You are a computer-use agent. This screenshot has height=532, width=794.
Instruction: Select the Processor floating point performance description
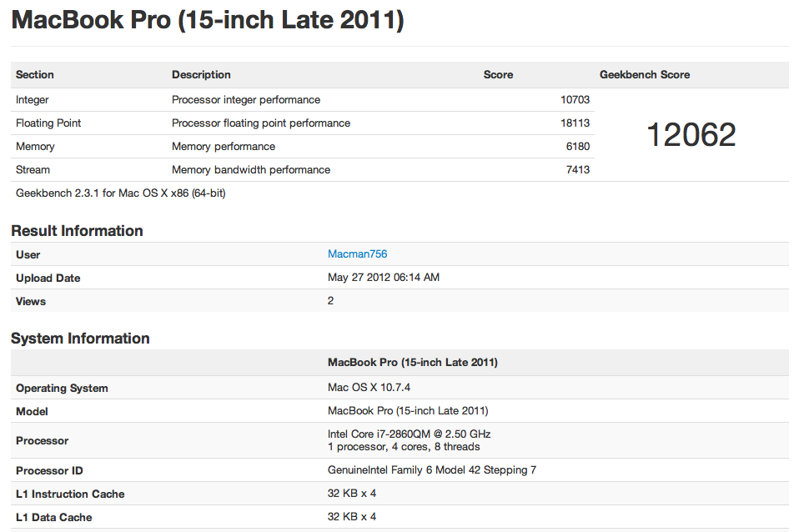pyautogui.click(x=261, y=123)
